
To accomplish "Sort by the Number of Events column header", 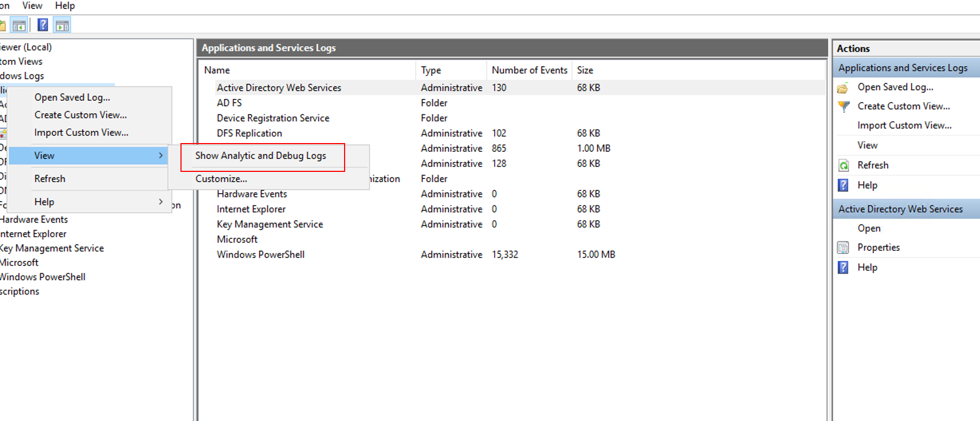I will 529,70.
